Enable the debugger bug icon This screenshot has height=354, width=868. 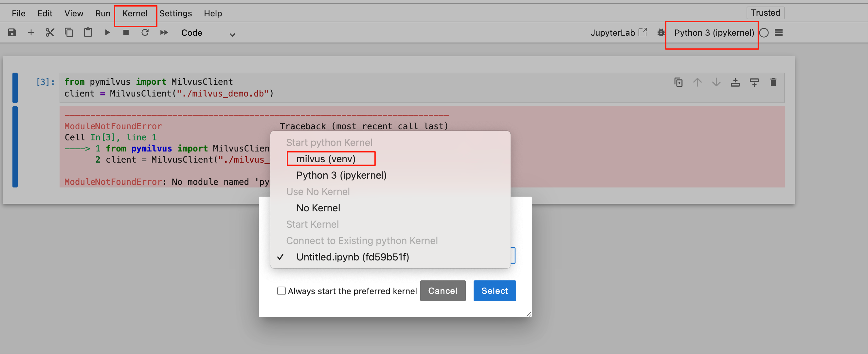click(x=661, y=33)
